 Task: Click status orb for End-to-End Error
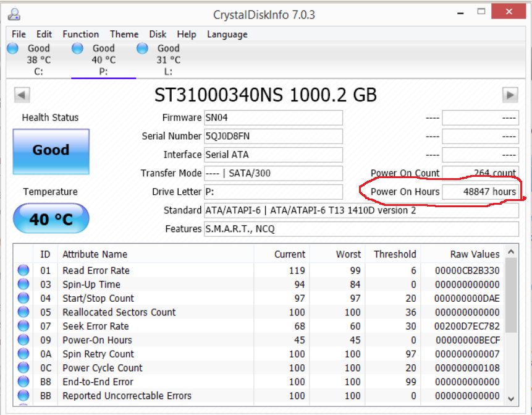click(x=23, y=382)
